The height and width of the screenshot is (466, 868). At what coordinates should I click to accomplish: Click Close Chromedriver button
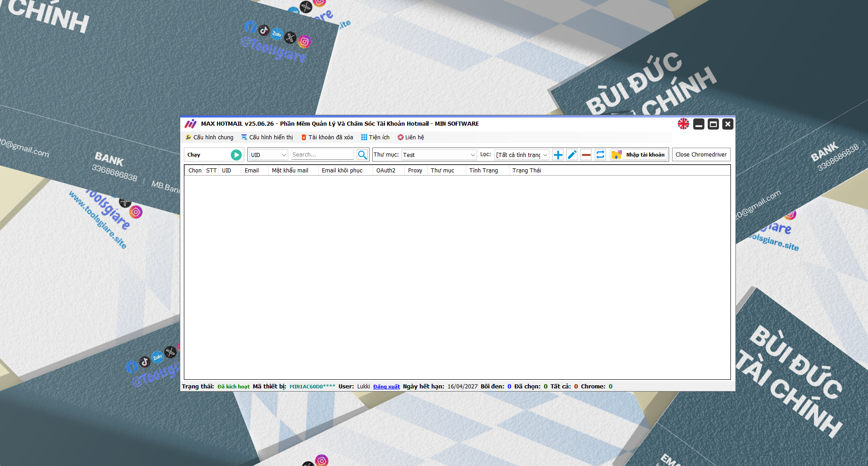[701, 155]
